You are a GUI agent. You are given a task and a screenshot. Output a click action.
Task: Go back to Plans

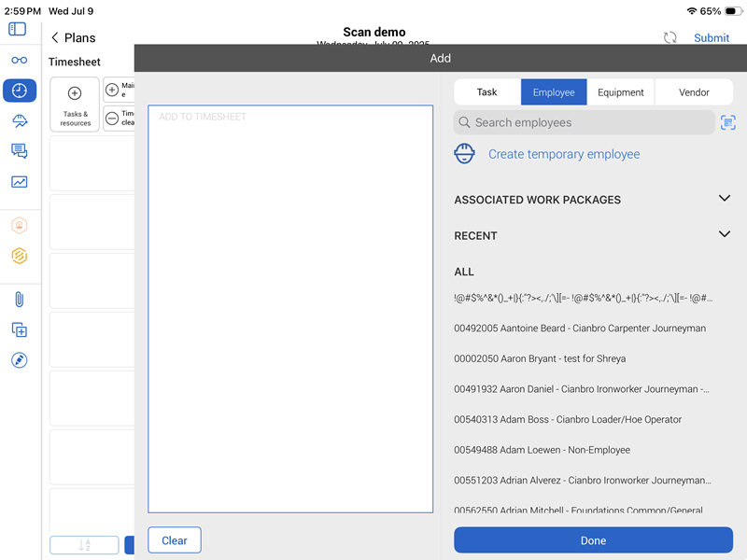pyautogui.click(x=74, y=38)
